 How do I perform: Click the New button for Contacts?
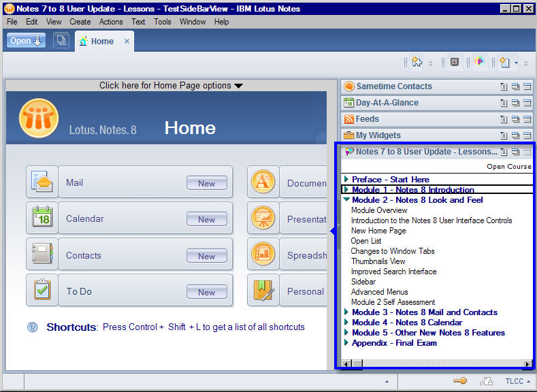click(x=207, y=256)
